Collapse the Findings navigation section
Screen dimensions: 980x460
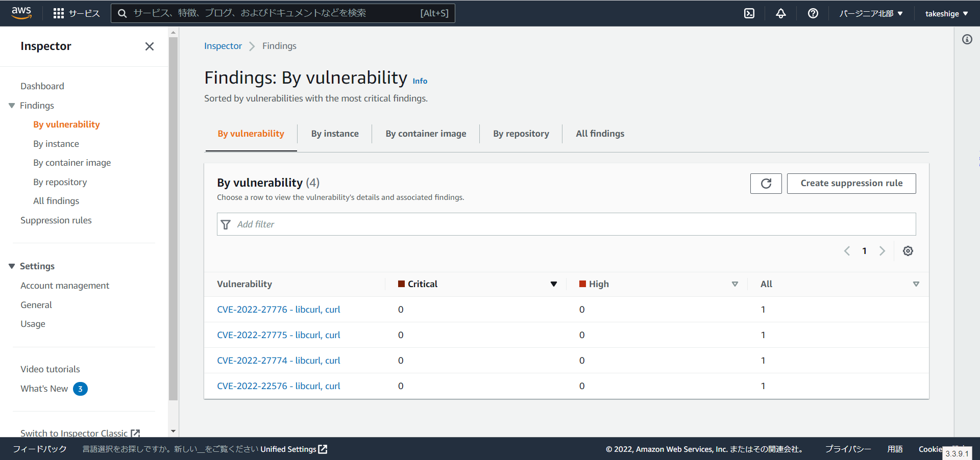click(12, 106)
